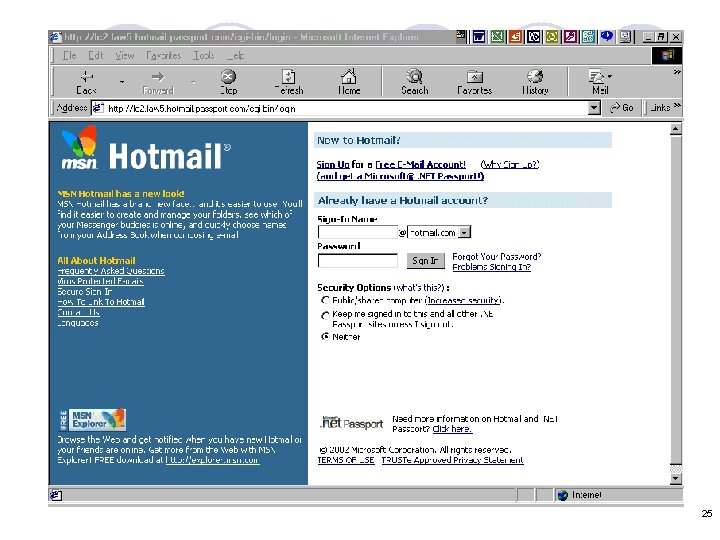The width and height of the screenshot is (720, 540).
Task: Click the Sign Up link
Action: click(x=333, y=164)
